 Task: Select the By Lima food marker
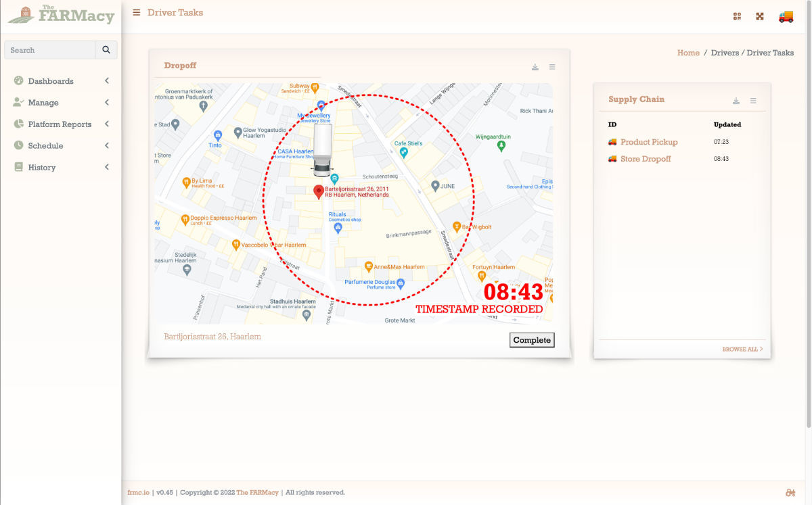pyautogui.click(x=186, y=182)
